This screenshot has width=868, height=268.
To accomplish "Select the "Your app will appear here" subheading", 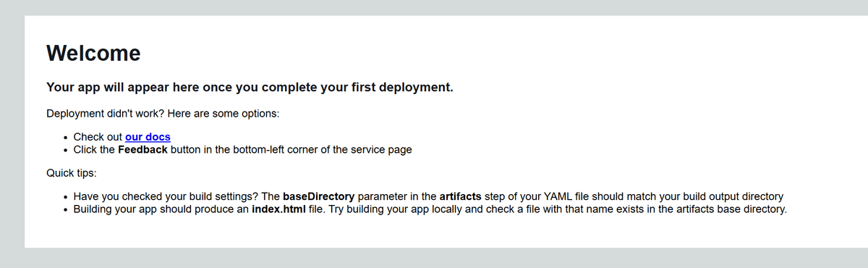I will tap(250, 88).
